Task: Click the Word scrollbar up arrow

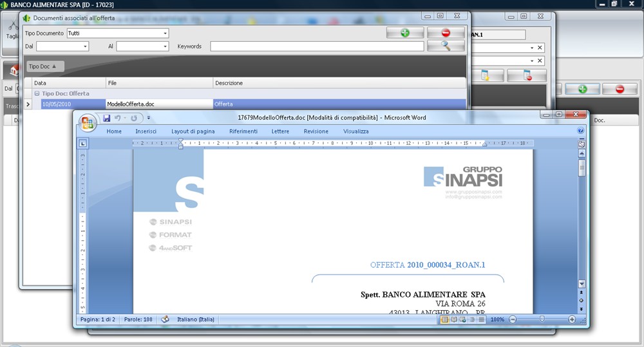Action: [x=582, y=154]
